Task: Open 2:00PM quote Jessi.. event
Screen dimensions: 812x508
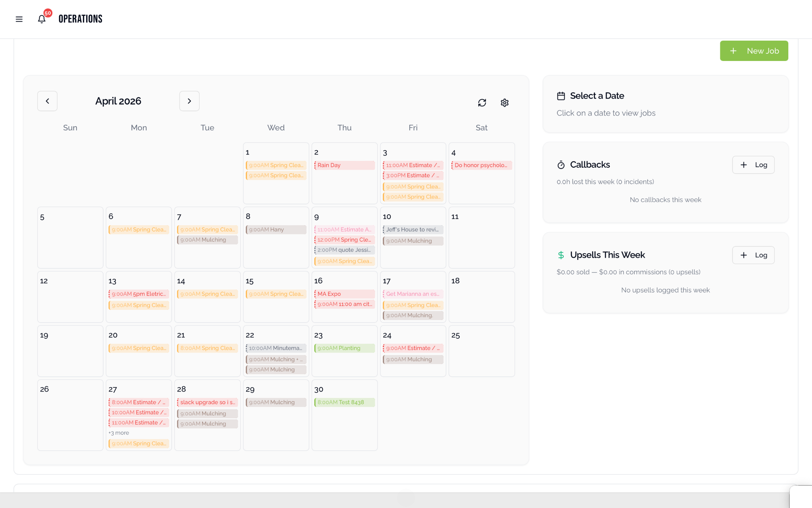Action: 345,250
